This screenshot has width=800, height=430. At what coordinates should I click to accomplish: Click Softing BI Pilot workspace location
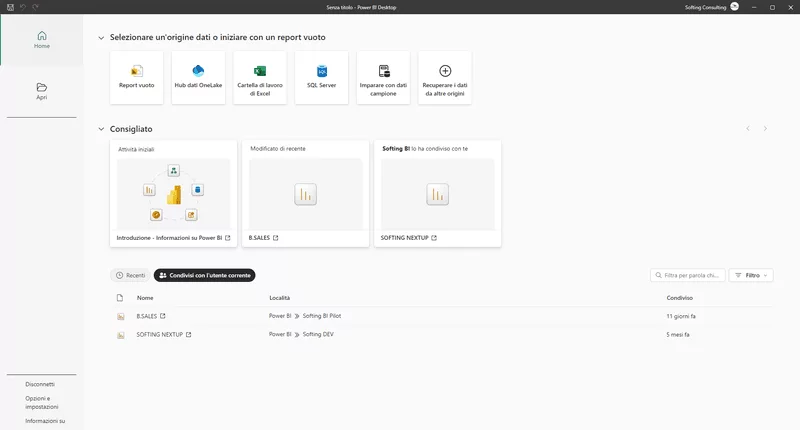click(x=321, y=316)
